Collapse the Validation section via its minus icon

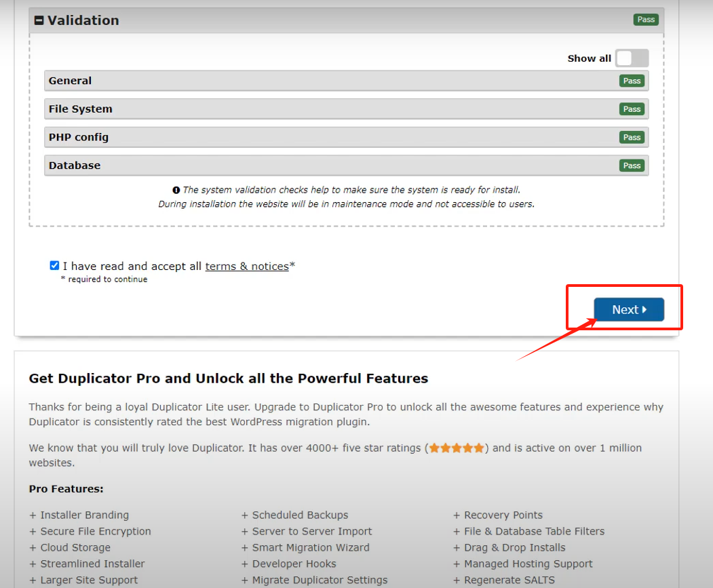pyautogui.click(x=39, y=20)
